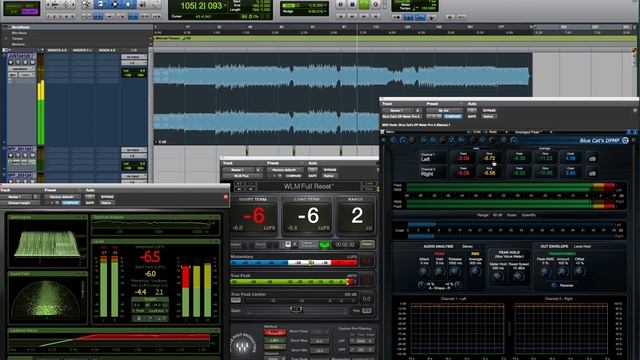Viewport: 640px width, 360px height.
Task: Toggle BYPASS in the left metering plugin window
Action: click(x=107, y=197)
